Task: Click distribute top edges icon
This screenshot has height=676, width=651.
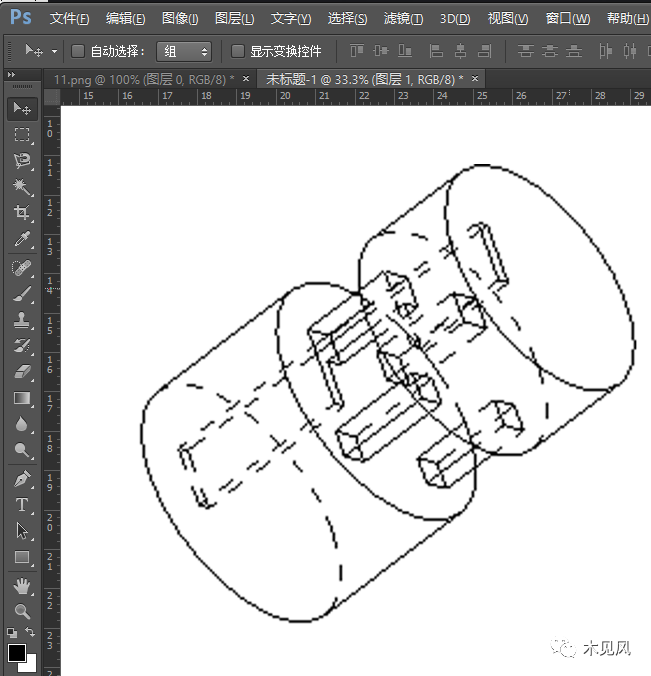Action: 526,51
